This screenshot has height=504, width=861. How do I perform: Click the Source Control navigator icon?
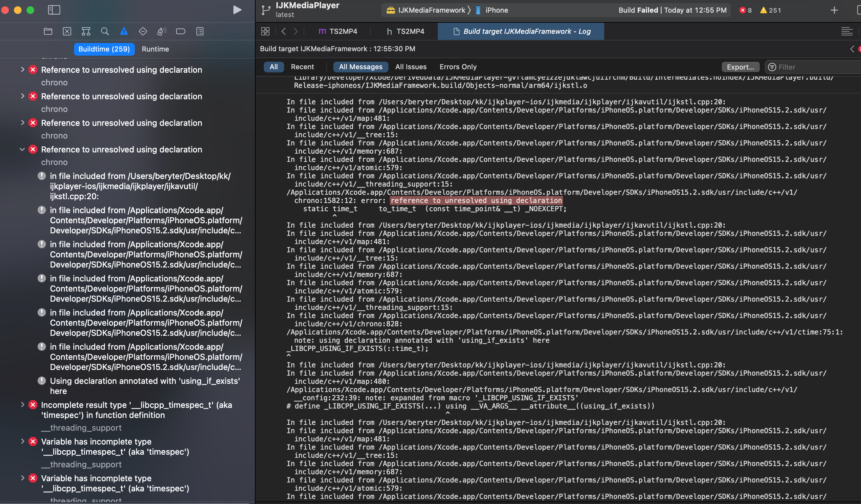(x=67, y=31)
